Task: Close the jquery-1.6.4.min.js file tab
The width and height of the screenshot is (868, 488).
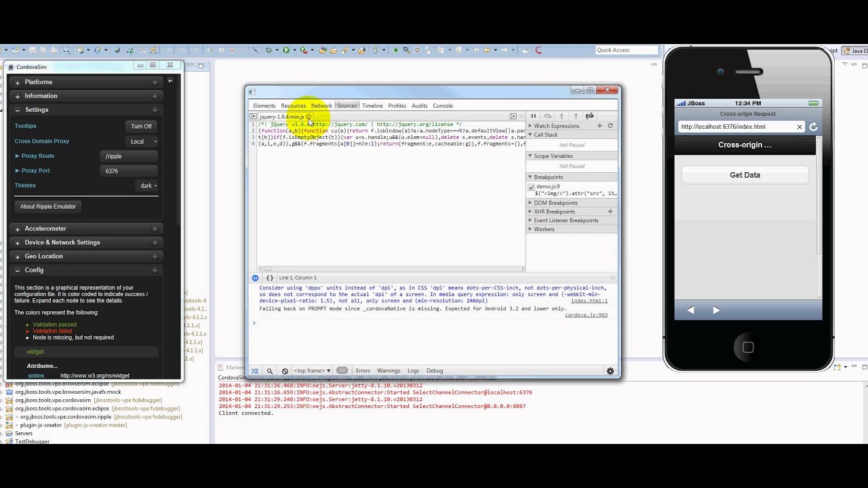Action: click(309, 117)
